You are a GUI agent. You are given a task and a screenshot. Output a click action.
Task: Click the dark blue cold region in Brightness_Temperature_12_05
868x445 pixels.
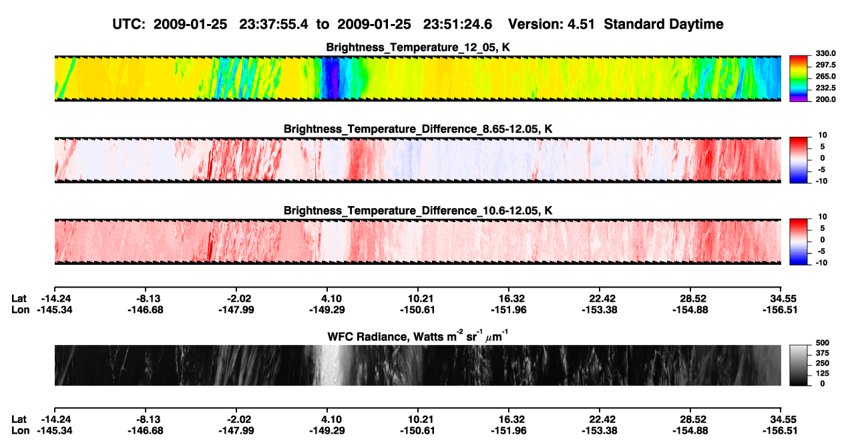[330, 78]
